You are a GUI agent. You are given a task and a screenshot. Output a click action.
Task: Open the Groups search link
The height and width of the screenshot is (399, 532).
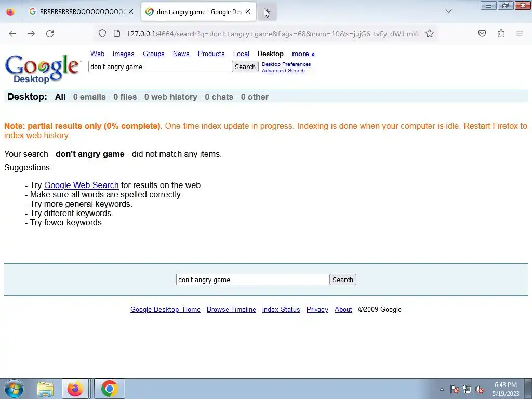pos(154,54)
